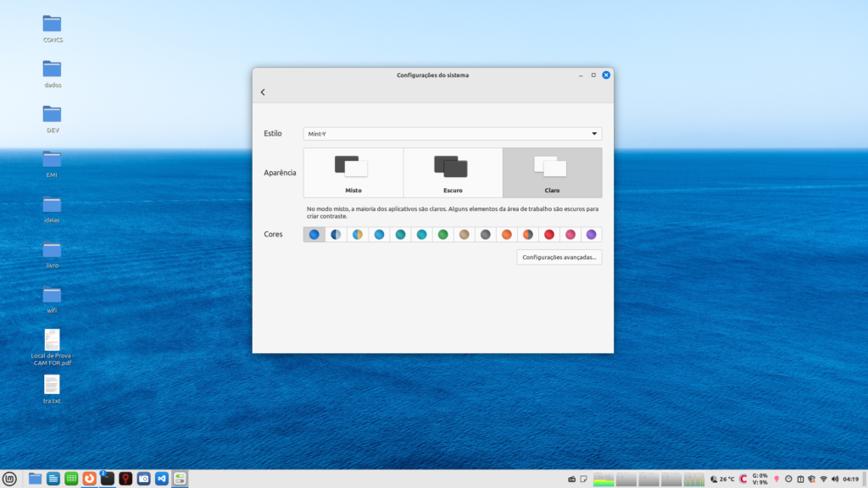Open the green spreadsheet app in panel
The image size is (868, 488).
click(x=71, y=479)
